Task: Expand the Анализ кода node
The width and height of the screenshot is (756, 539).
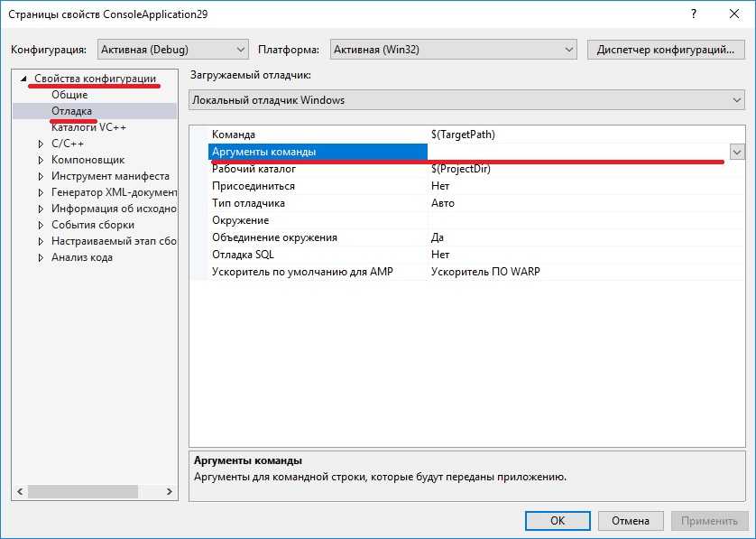Action: coord(41,257)
